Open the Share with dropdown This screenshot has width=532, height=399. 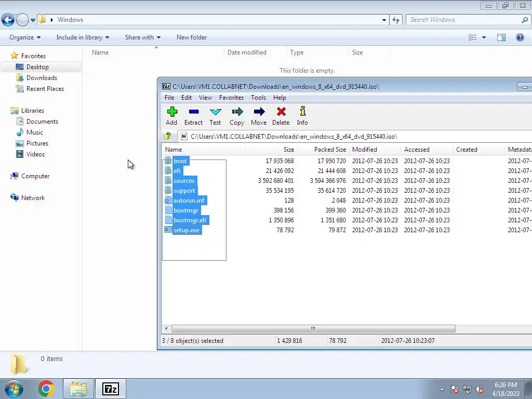(x=142, y=37)
